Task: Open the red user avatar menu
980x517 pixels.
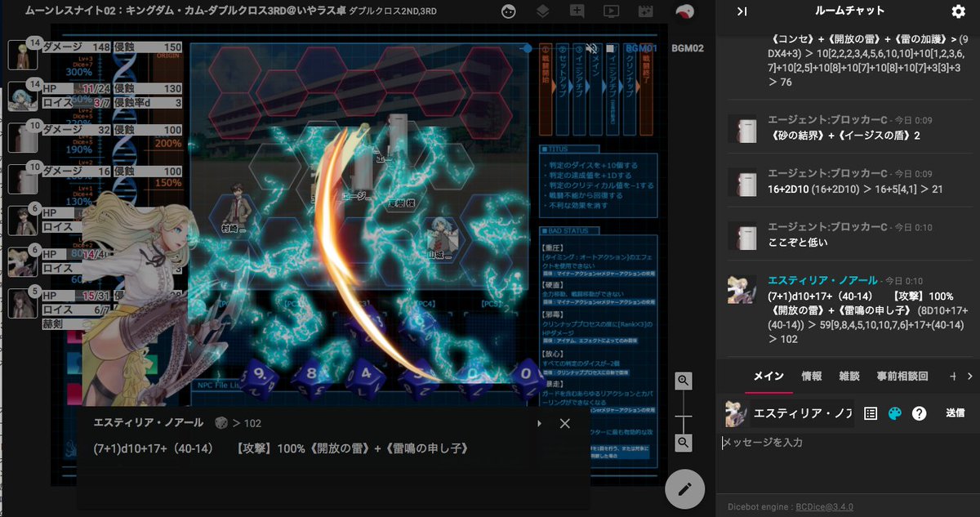Action: tap(686, 11)
